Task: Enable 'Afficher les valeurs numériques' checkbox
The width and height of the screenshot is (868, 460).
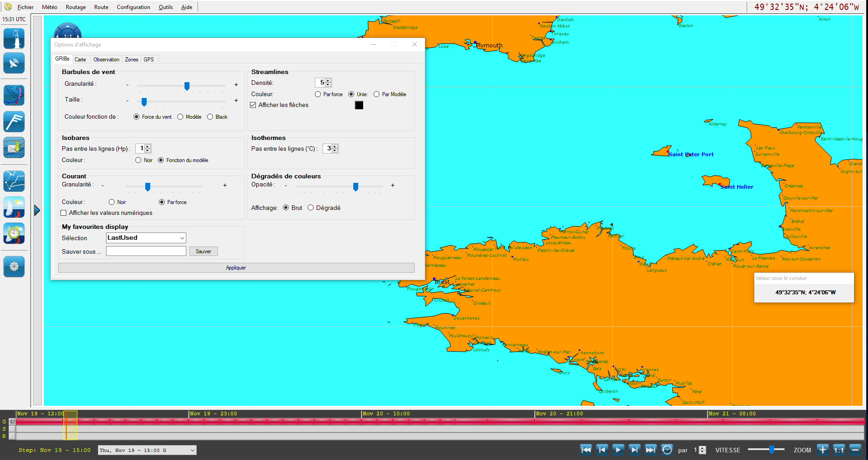Action: tap(64, 213)
